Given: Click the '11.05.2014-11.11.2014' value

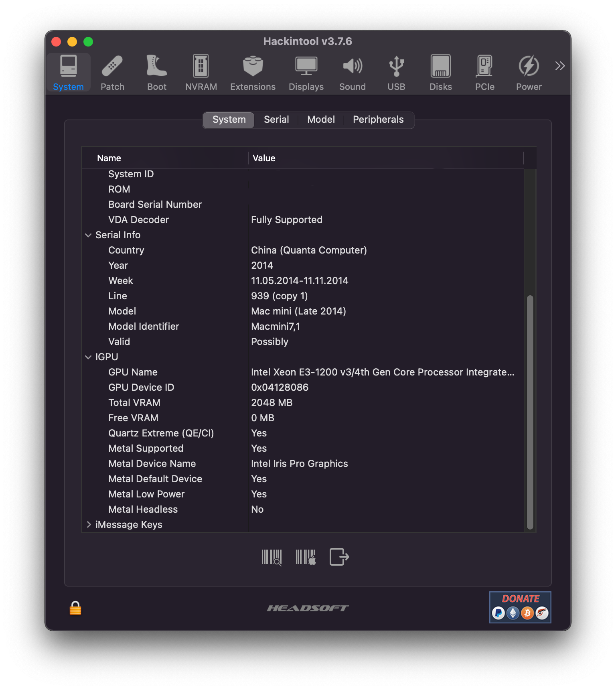Looking at the screenshot, I should pyautogui.click(x=300, y=281).
